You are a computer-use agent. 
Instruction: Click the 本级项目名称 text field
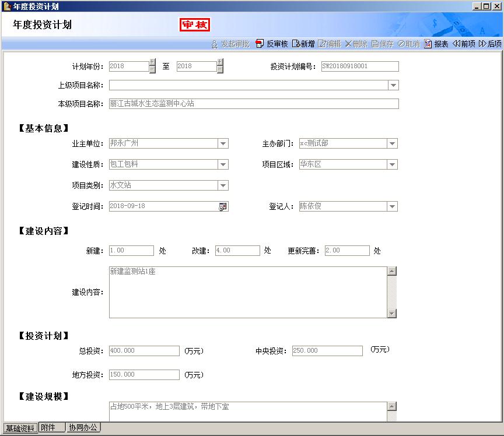254,104
